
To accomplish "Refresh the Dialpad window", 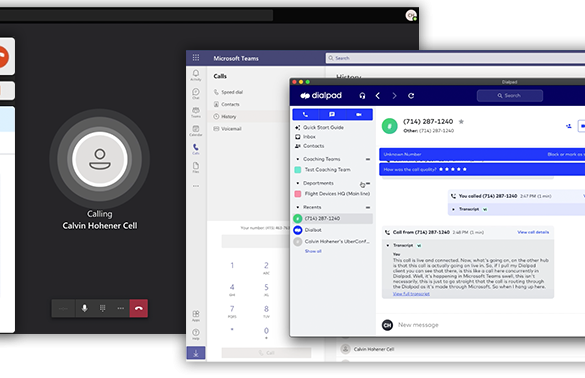I will pyautogui.click(x=411, y=96).
